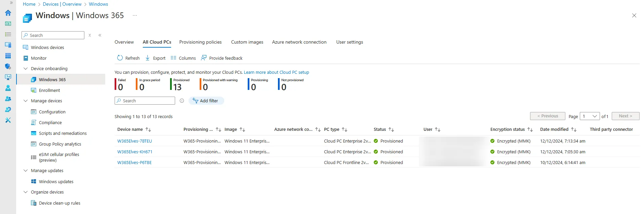The height and width of the screenshot is (214, 644).
Task: Open Troubleshooting and support tools icon
Action: [8, 120]
